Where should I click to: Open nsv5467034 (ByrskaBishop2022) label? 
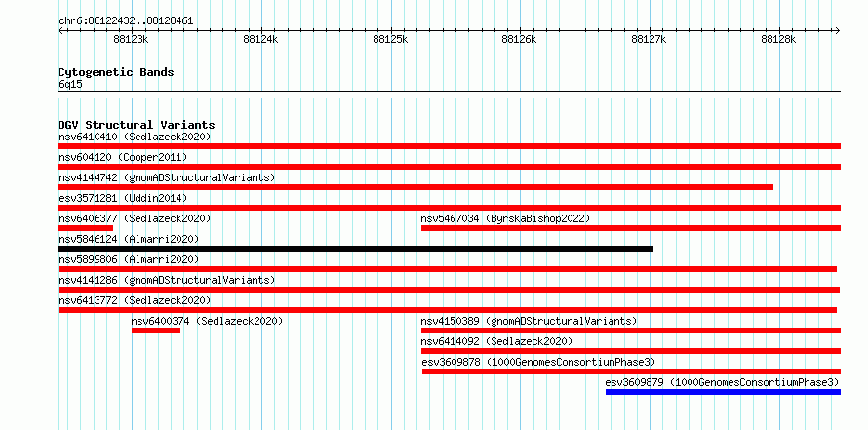[x=505, y=218]
